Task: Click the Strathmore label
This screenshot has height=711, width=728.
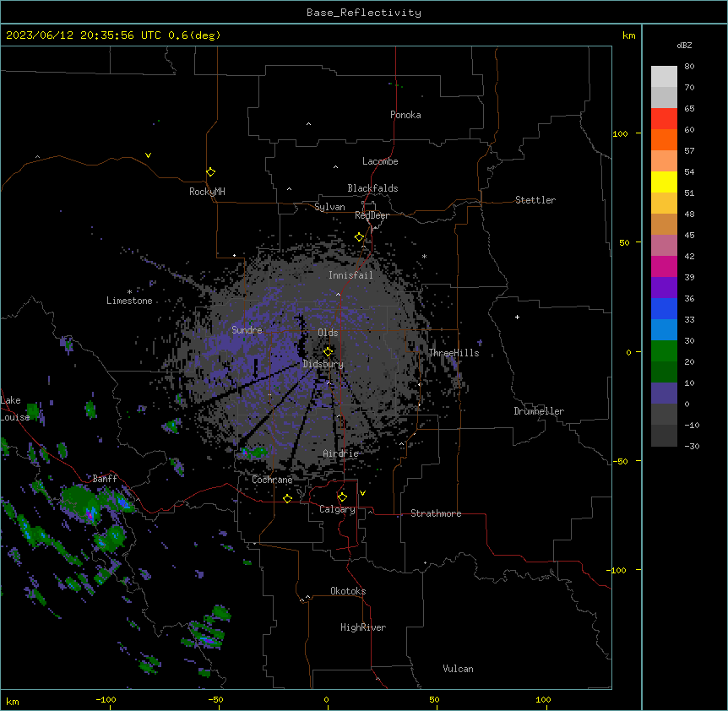Action: coord(436,513)
